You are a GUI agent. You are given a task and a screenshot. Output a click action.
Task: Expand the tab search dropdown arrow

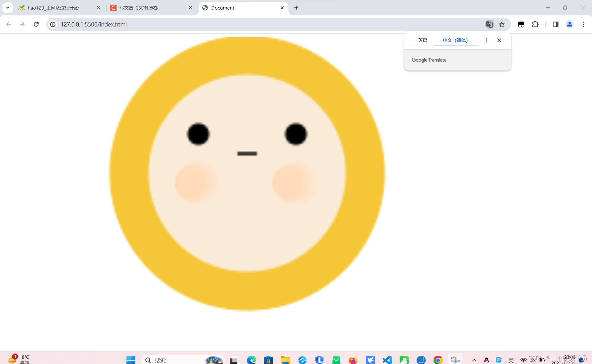[8, 8]
